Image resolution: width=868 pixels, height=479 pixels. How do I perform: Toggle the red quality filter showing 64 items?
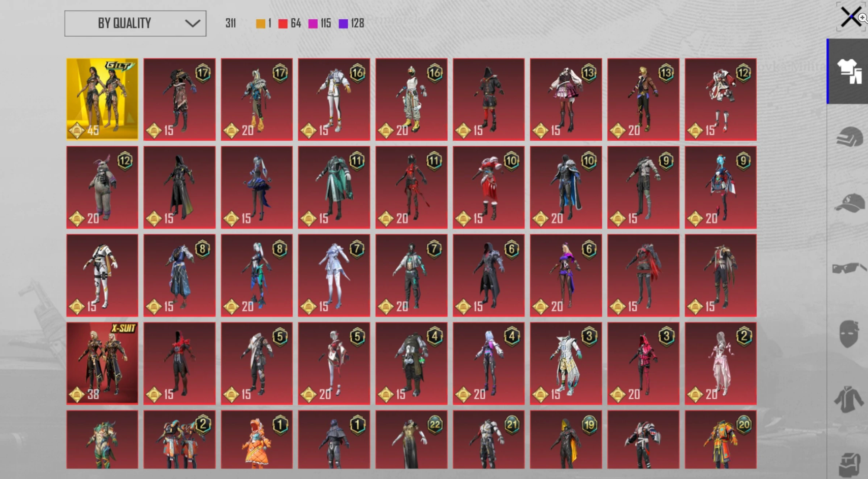click(282, 23)
